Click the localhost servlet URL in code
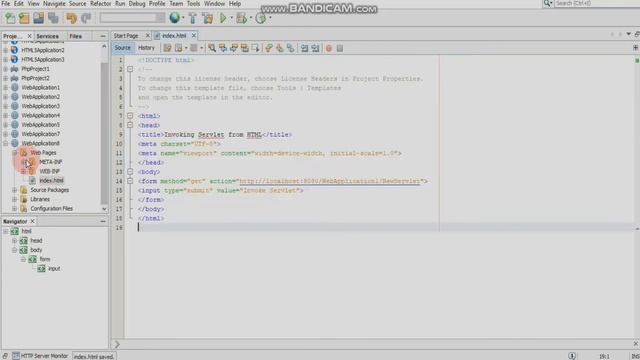The width and height of the screenshot is (640, 360). pos(330,181)
